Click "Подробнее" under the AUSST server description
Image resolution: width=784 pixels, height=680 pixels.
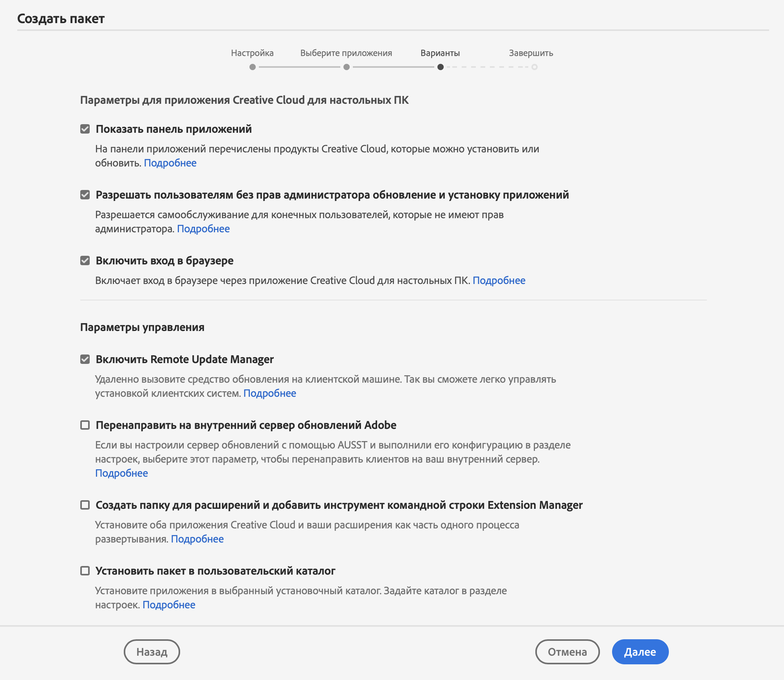click(x=122, y=473)
